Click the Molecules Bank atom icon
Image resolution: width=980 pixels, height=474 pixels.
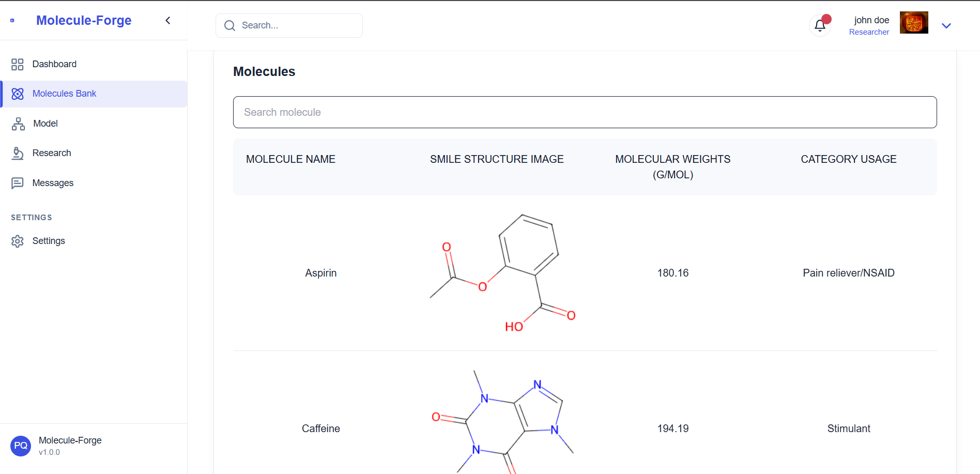18,94
